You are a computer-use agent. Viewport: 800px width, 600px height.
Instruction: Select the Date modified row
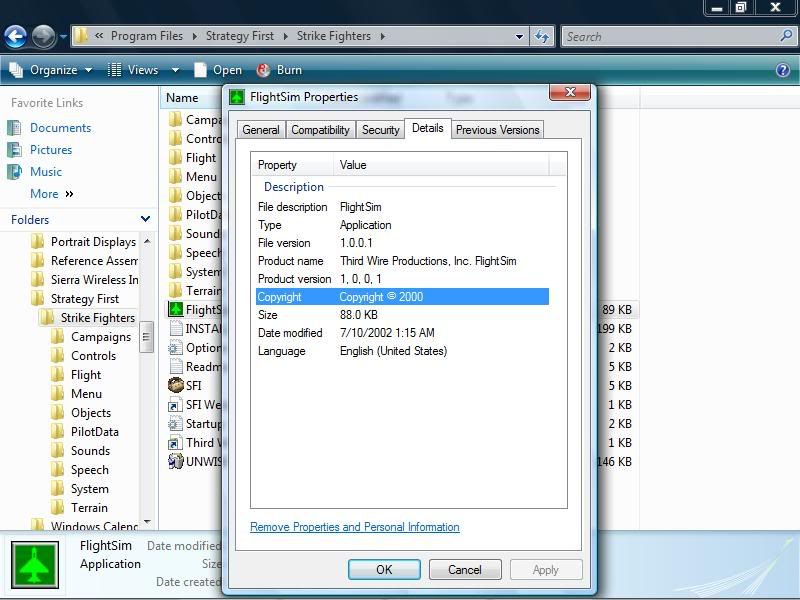coord(402,333)
